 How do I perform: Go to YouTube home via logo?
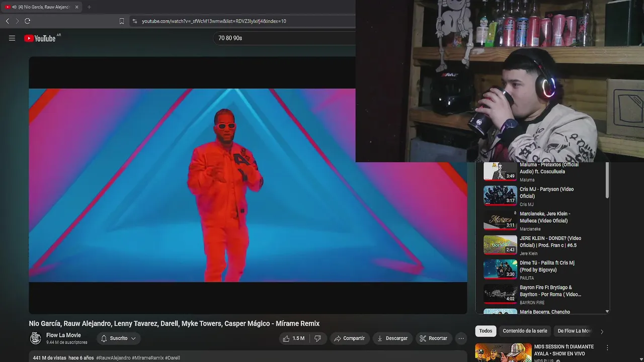tap(40, 38)
